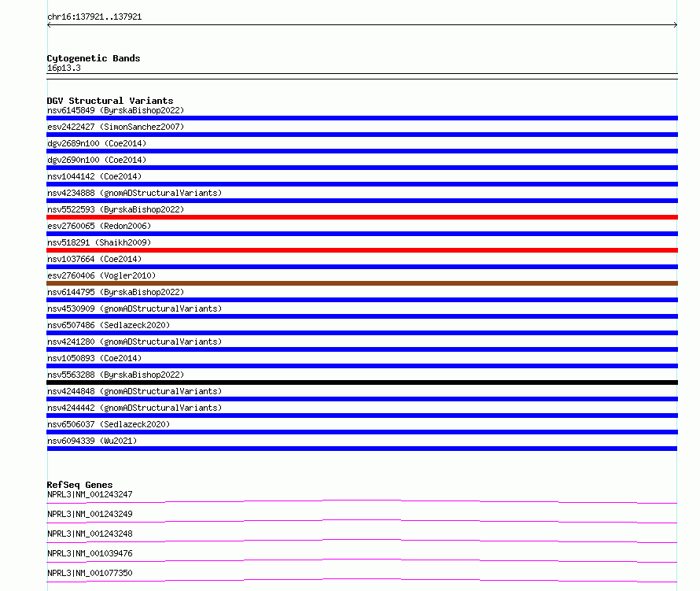Open variant nsv6144795 (ByrskaBishop2022)

(x=116, y=292)
